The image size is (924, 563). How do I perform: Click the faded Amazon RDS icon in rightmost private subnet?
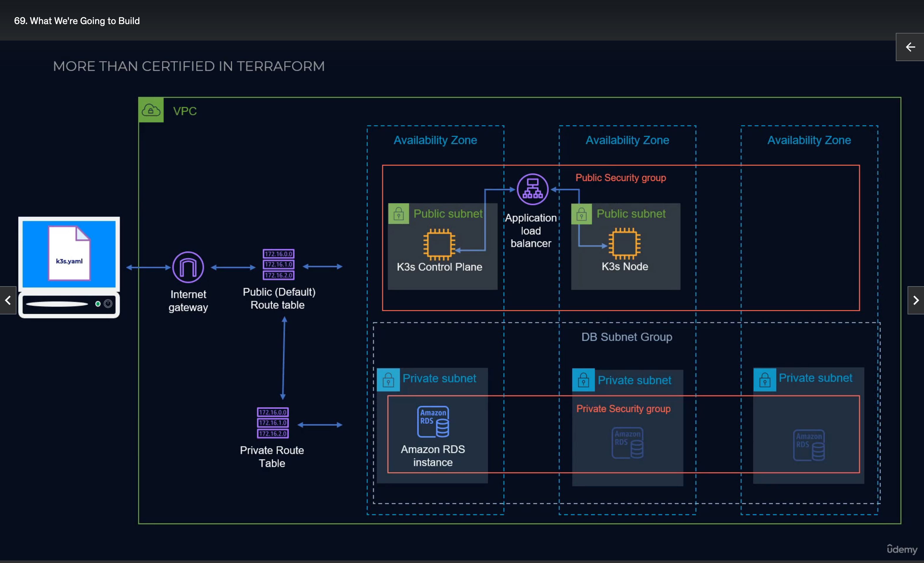tap(809, 445)
